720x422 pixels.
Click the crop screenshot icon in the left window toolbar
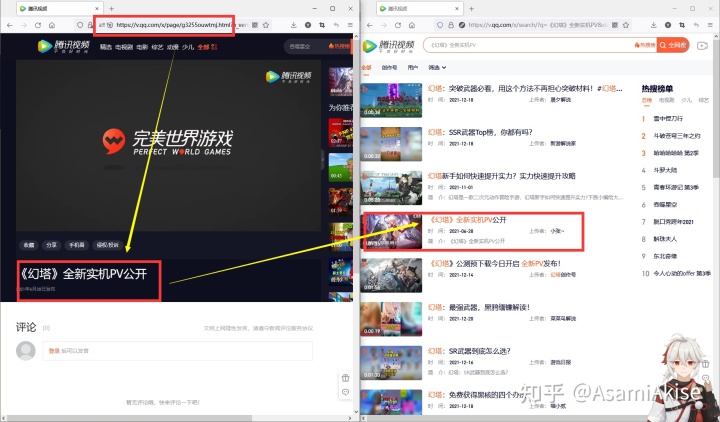pos(322,25)
